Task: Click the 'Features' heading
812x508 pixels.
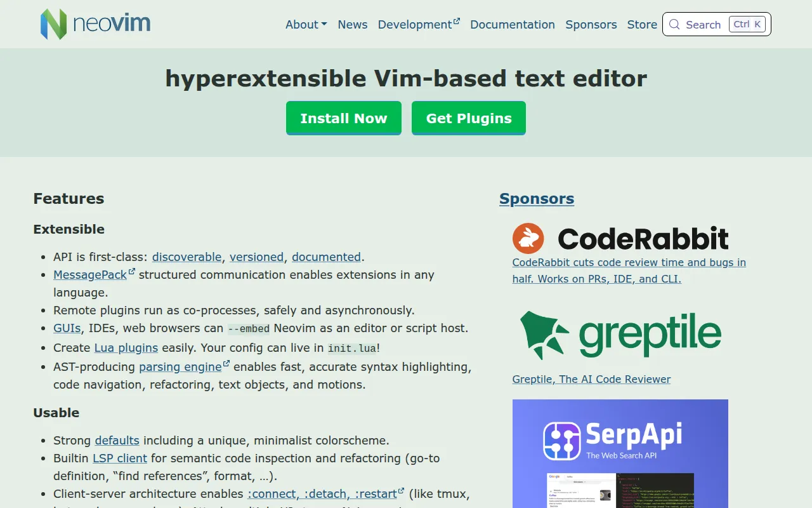Action: pos(69,199)
